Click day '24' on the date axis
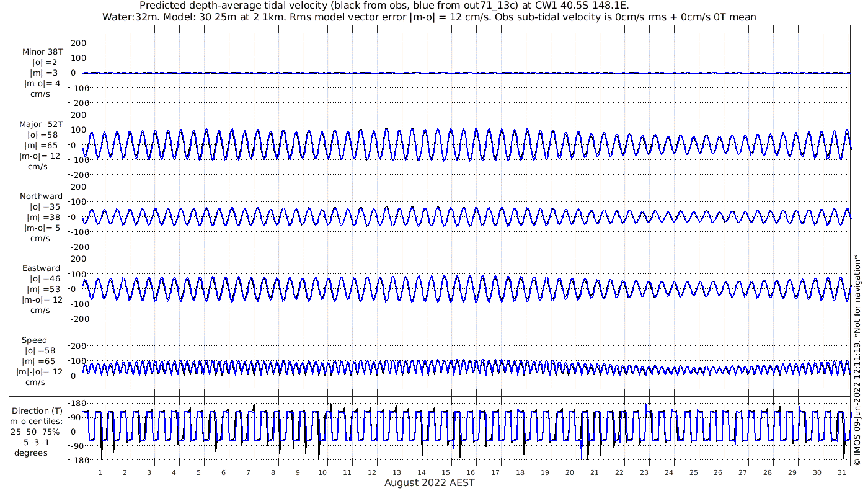 click(x=668, y=472)
